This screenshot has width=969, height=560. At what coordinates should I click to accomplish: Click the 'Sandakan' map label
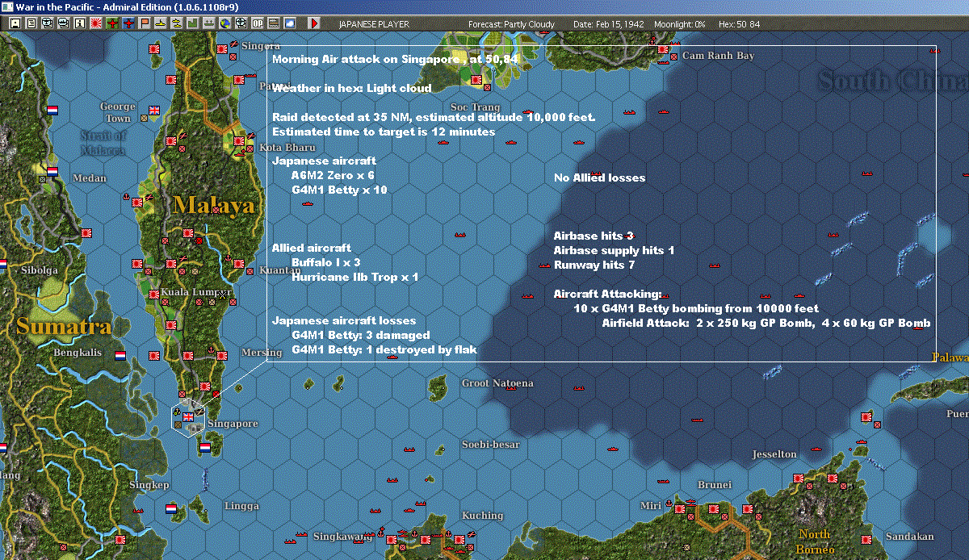909,537
